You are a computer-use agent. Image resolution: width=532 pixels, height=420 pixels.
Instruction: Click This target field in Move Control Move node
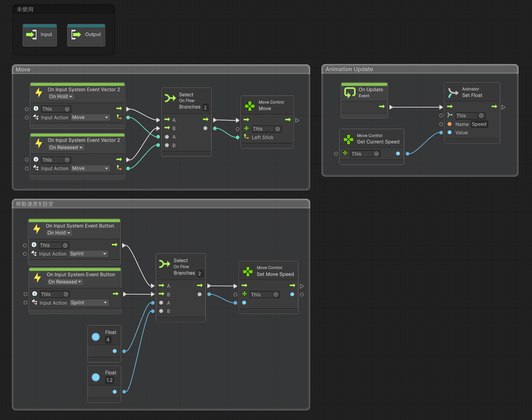[x=266, y=129]
